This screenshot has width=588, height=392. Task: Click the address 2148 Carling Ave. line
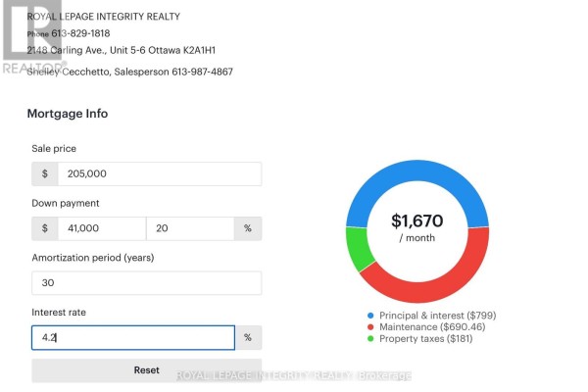122,50
